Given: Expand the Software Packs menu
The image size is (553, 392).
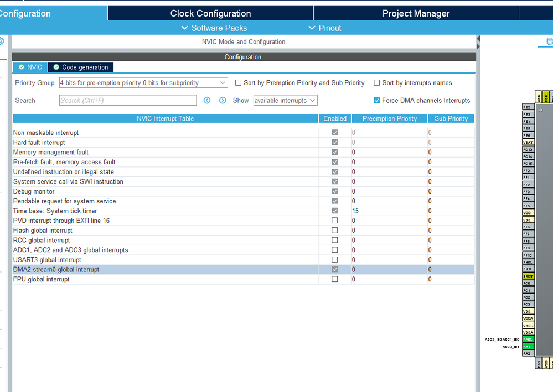Looking at the screenshot, I should click(x=214, y=28).
